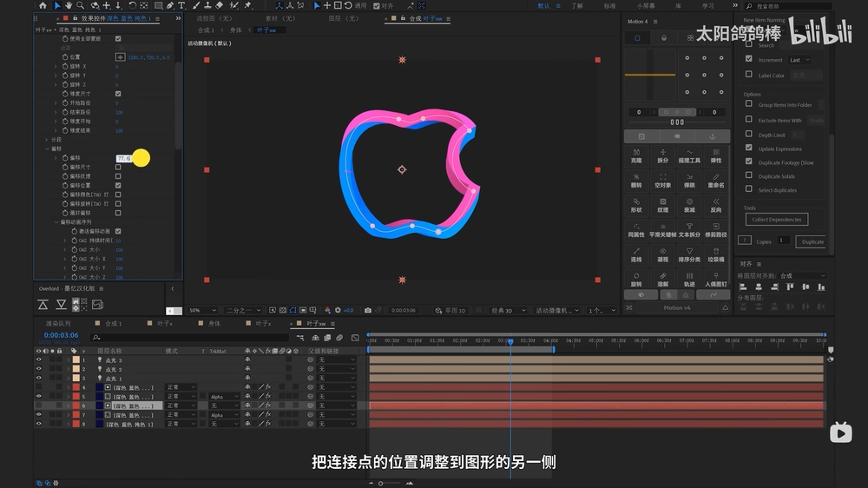Viewport: 868px width, 488px height.
Task: Open layer 5 Alpha TrkMat dropdown
Action: pyautogui.click(x=224, y=397)
